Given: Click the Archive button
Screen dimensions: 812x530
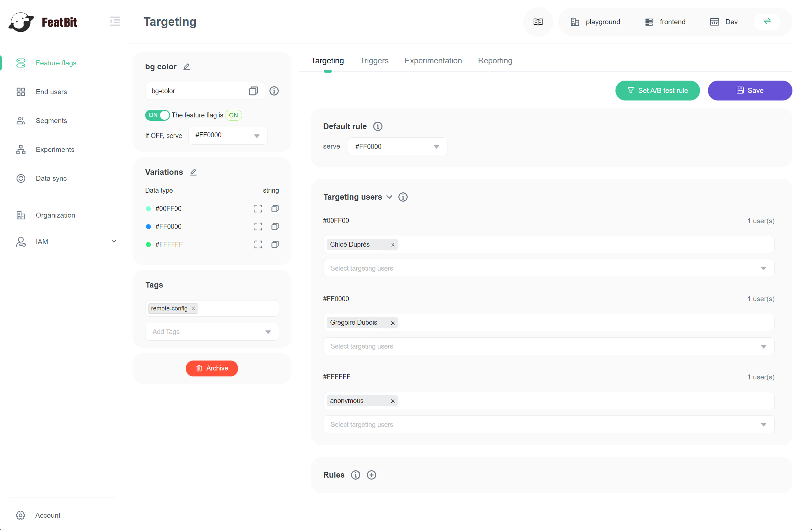Looking at the screenshot, I should click(212, 368).
